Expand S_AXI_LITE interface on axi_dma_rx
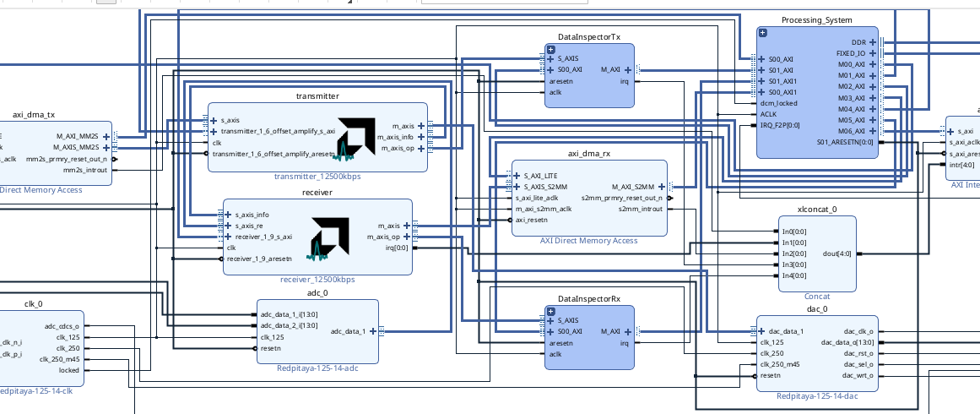 pyautogui.click(x=517, y=176)
